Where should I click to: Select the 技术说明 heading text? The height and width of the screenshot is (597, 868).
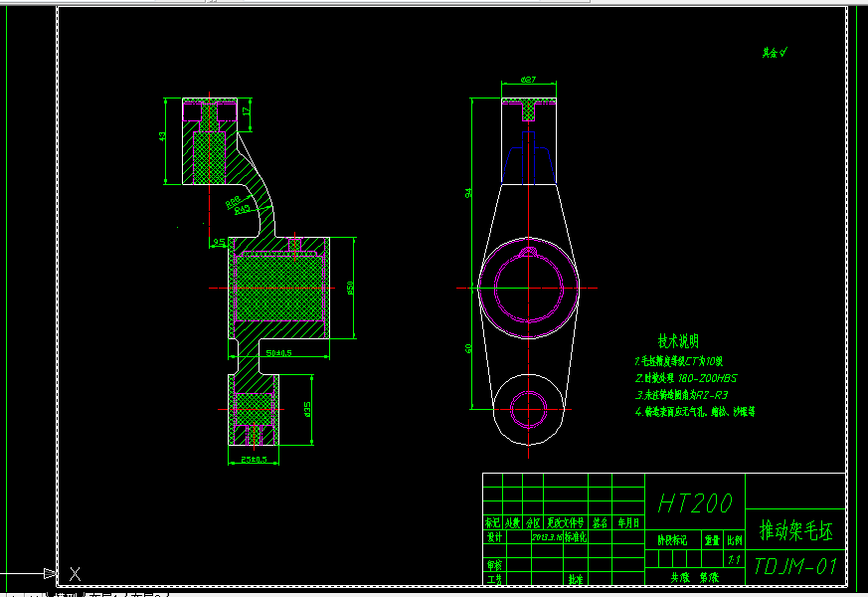pos(678,341)
